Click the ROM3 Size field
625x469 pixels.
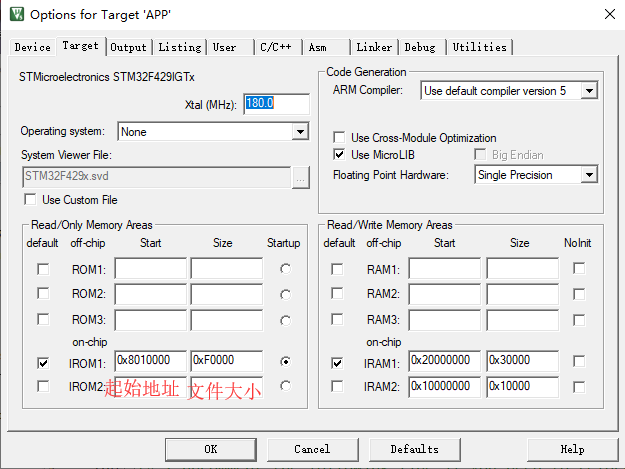click(227, 320)
